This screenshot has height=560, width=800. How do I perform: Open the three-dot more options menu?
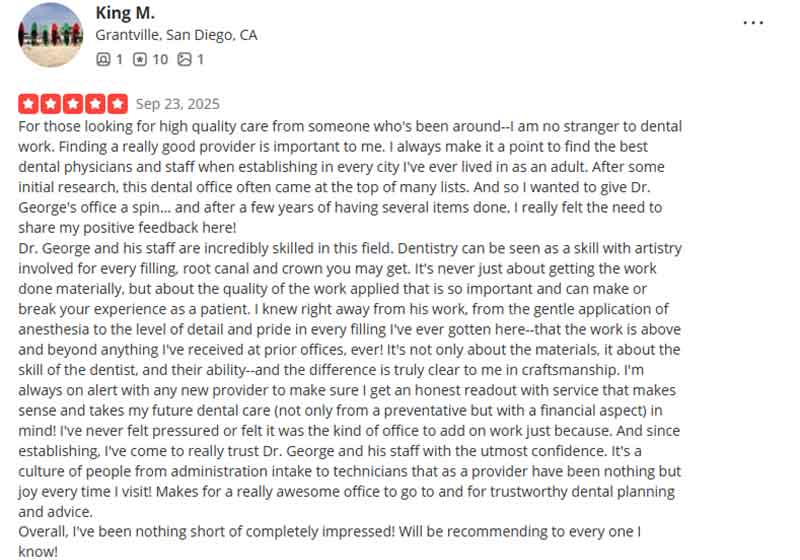pyautogui.click(x=754, y=22)
